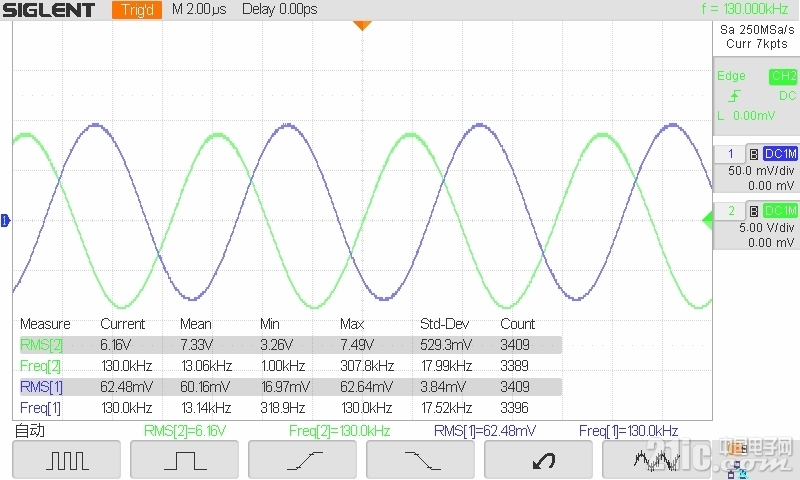Click the 5.00 V/div channel 2 scale

(x=766, y=228)
